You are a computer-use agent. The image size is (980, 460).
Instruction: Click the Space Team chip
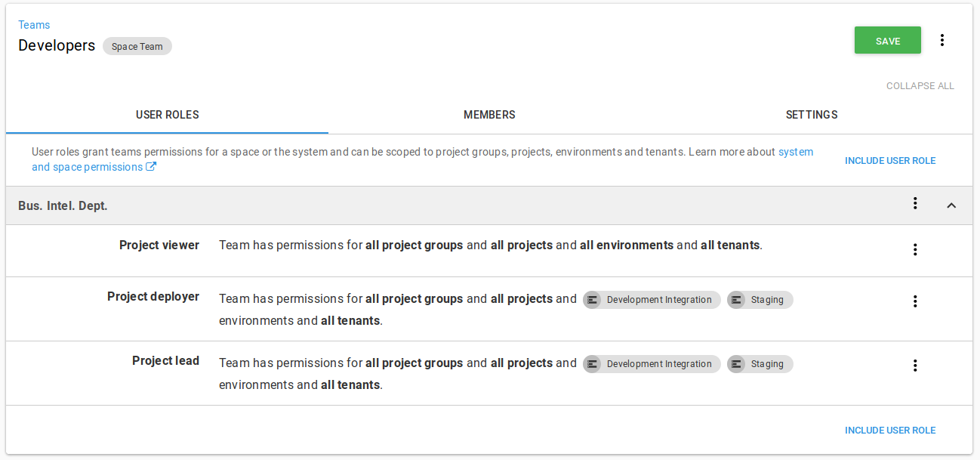[x=137, y=46]
